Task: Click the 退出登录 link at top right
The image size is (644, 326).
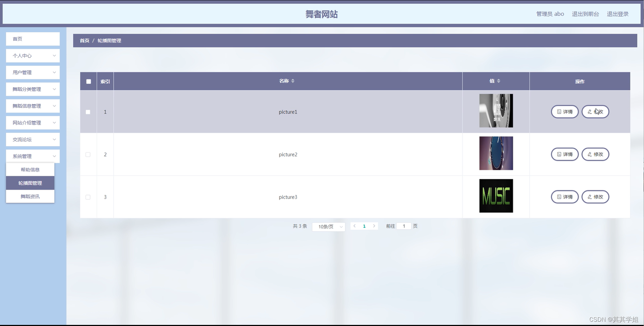Action: coord(617,14)
